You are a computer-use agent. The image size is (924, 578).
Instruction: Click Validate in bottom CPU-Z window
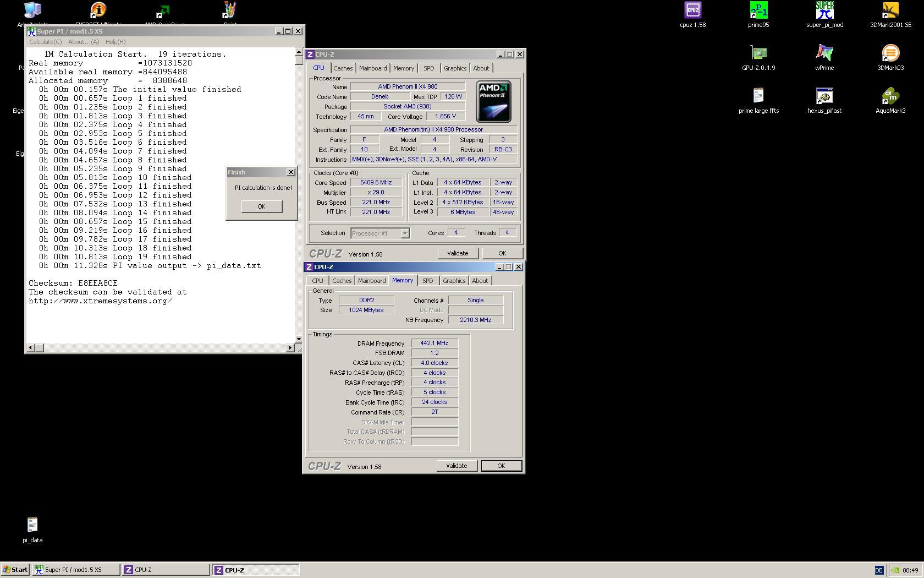457,466
